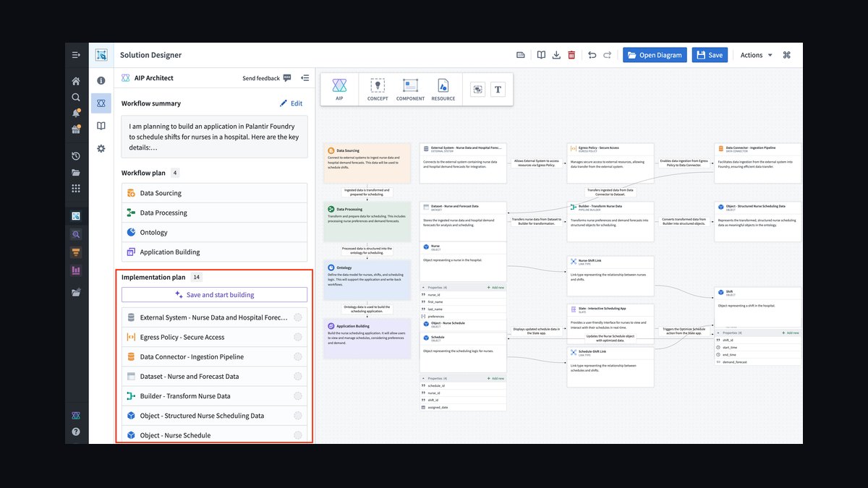Open the purple magnifier app icon
This screenshot has height=488, width=868.
tap(76, 234)
